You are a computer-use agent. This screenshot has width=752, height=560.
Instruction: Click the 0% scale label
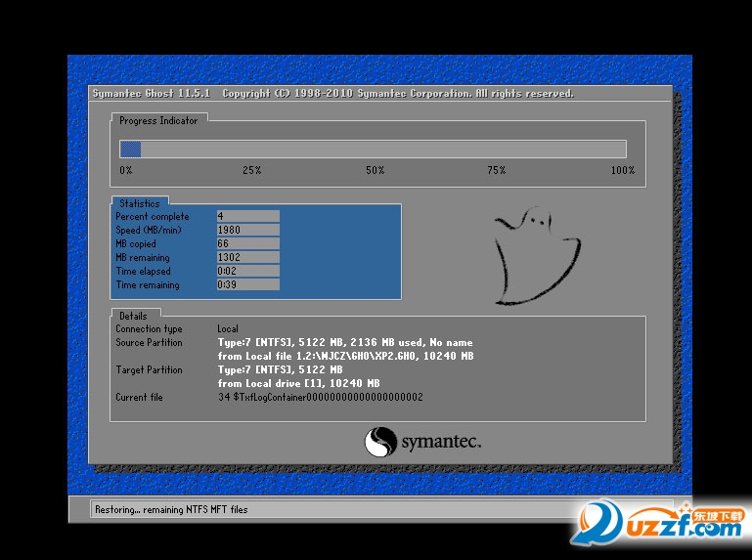click(125, 170)
